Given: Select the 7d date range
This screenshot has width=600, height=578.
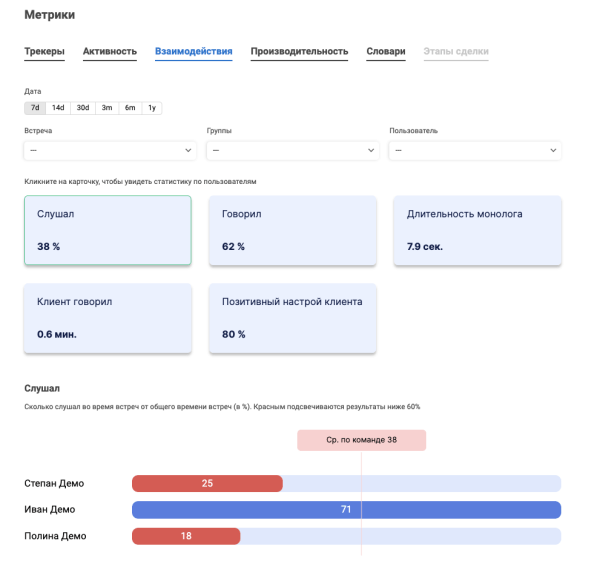Looking at the screenshot, I should (35, 108).
